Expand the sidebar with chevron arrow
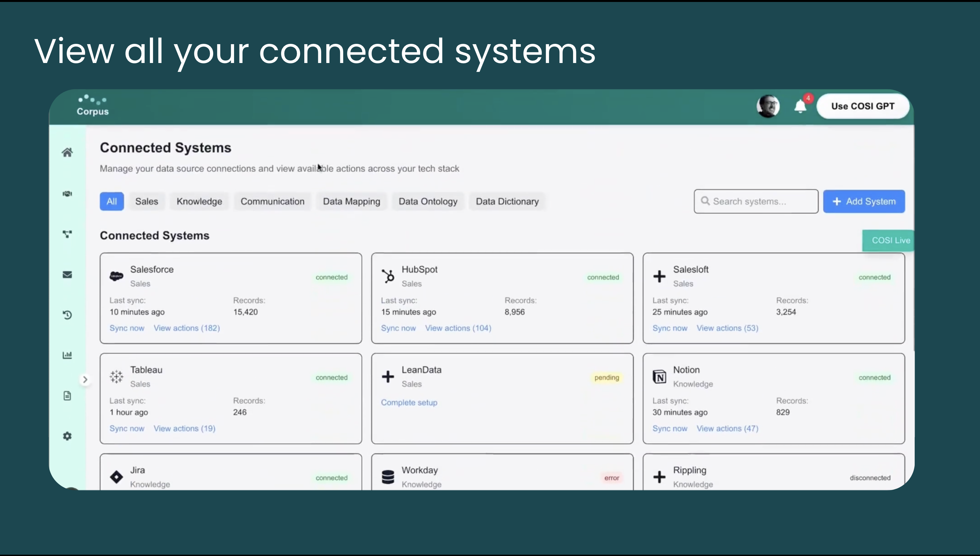Viewport: 980px width, 556px height. [x=85, y=380]
